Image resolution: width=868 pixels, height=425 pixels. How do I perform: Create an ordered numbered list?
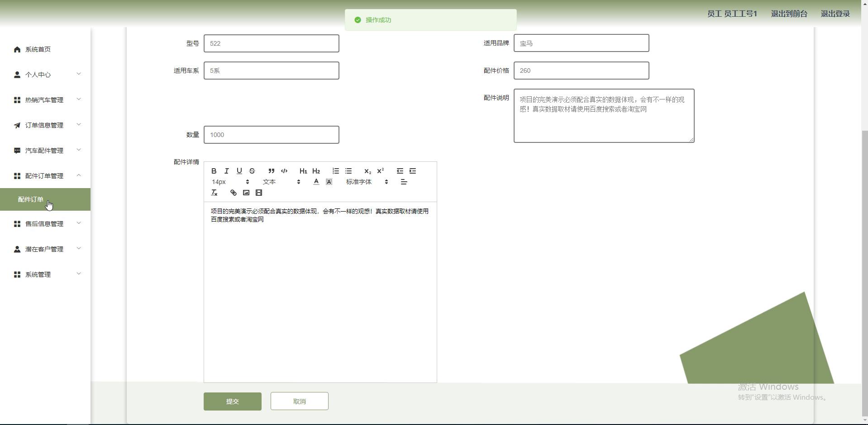tap(335, 171)
